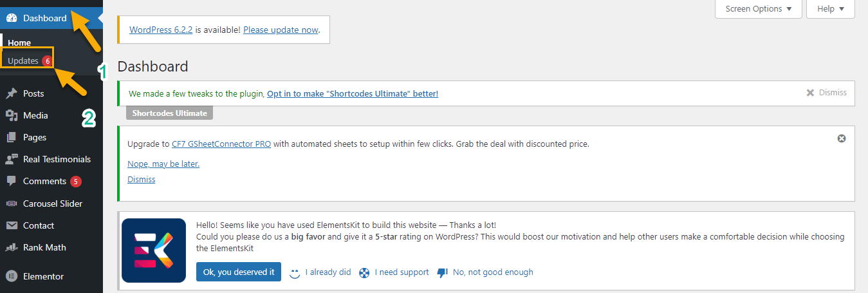Click the Media library icon
The height and width of the screenshot is (293, 868).
pos(12,115)
